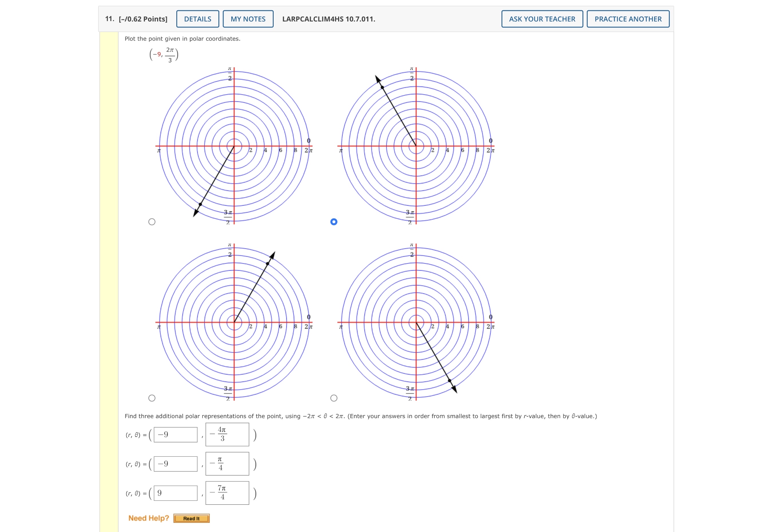Edit second row r-value field with −9
The width and height of the screenshot is (782, 532).
pos(176,464)
